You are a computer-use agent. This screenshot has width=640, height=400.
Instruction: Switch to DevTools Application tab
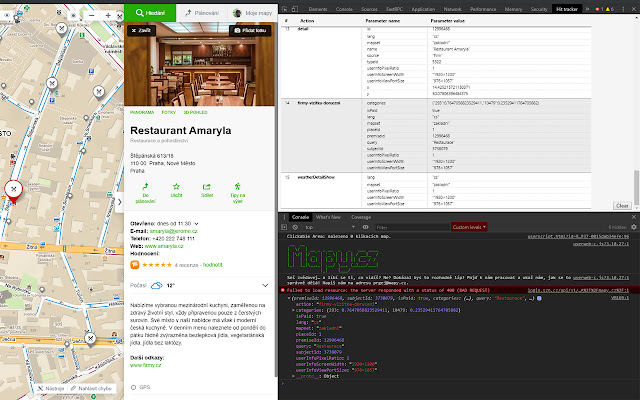click(x=423, y=9)
